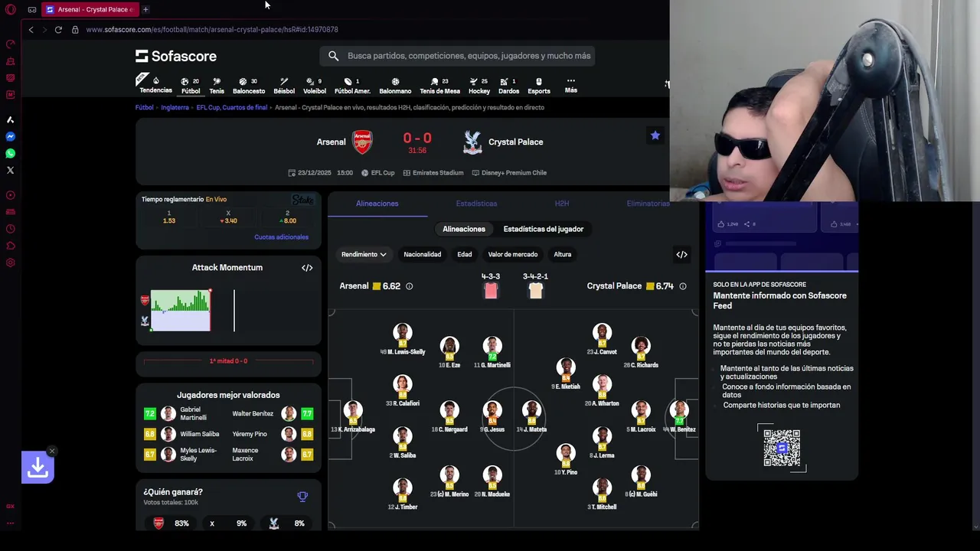The image size is (980, 551).
Task: Open the Tendencias flame icon
Action: pos(155,80)
